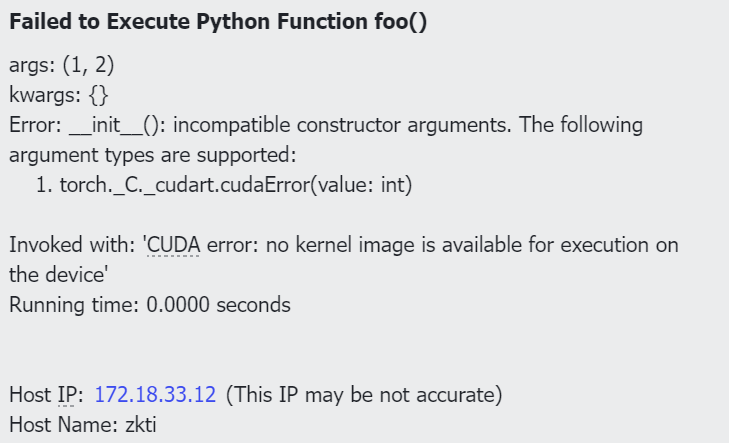Click the dotted-underlined CUDA abbreviation
Screen dimensions: 729x443
coord(172,245)
